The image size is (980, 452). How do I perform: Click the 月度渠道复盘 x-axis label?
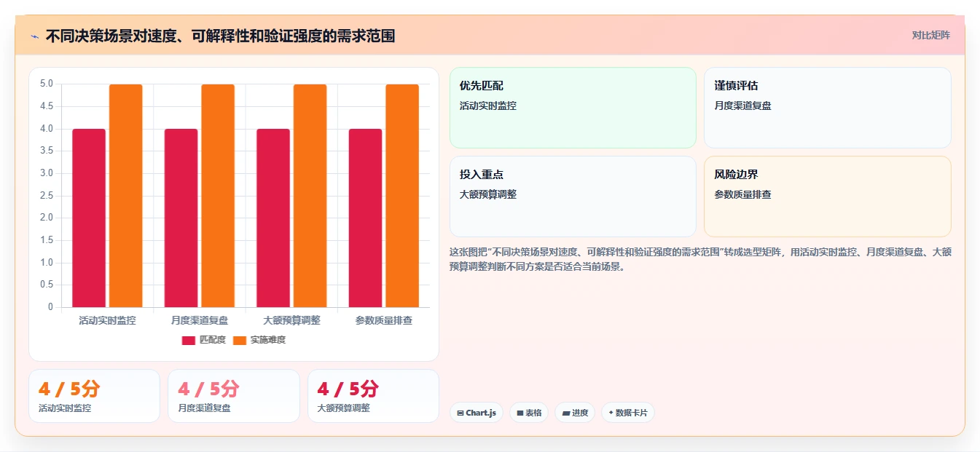point(200,320)
